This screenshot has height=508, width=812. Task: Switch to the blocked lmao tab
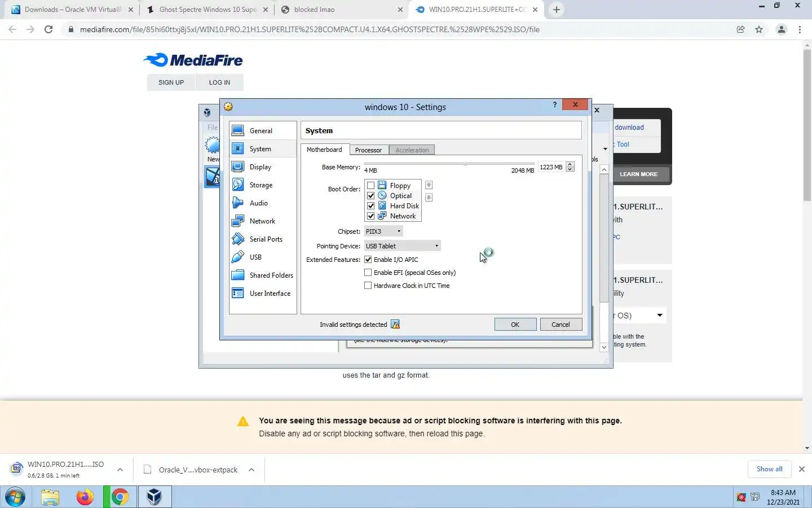click(341, 10)
